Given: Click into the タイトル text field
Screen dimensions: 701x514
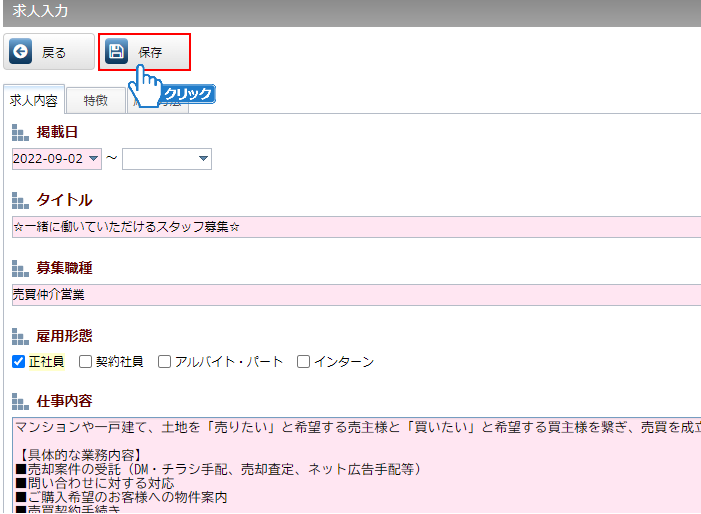Looking at the screenshot, I should tap(355, 227).
